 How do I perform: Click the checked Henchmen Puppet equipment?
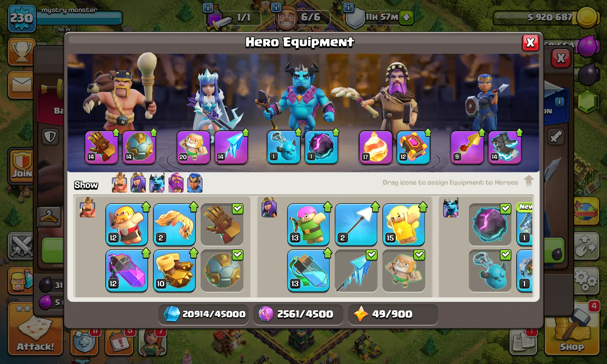pyautogui.click(x=404, y=271)
